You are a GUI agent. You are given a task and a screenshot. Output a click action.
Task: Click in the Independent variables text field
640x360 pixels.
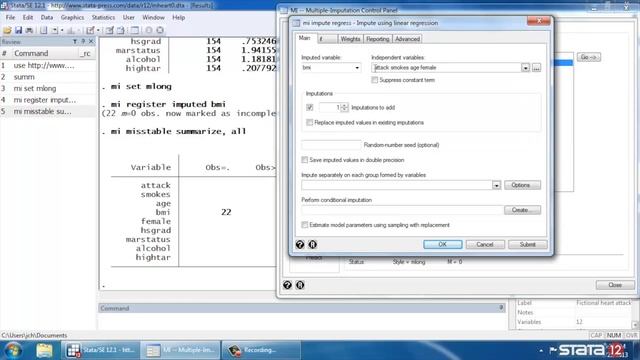[x=446, y=68]
